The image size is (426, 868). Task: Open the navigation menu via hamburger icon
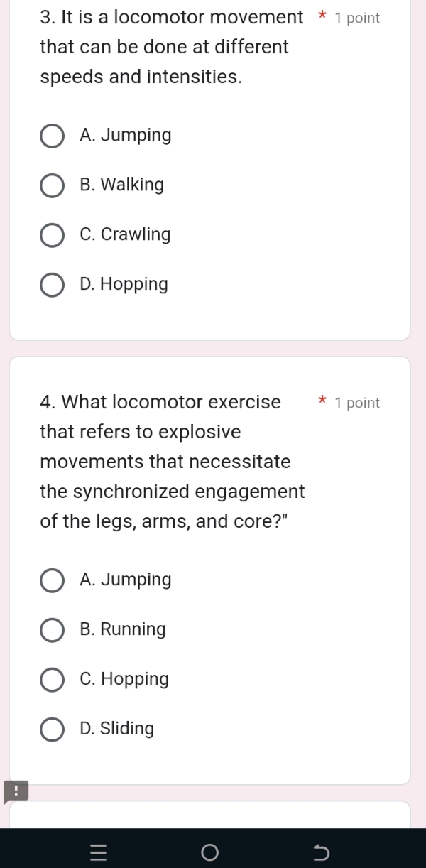(x=98, y=852)
